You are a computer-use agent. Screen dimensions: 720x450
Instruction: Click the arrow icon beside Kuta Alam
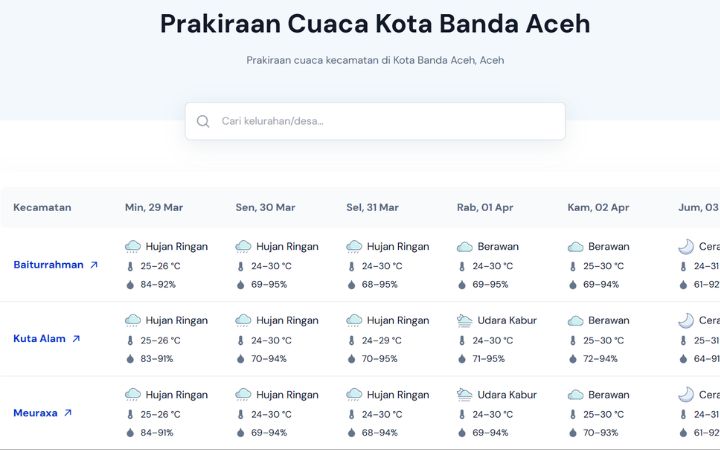(x=76, y=339)
